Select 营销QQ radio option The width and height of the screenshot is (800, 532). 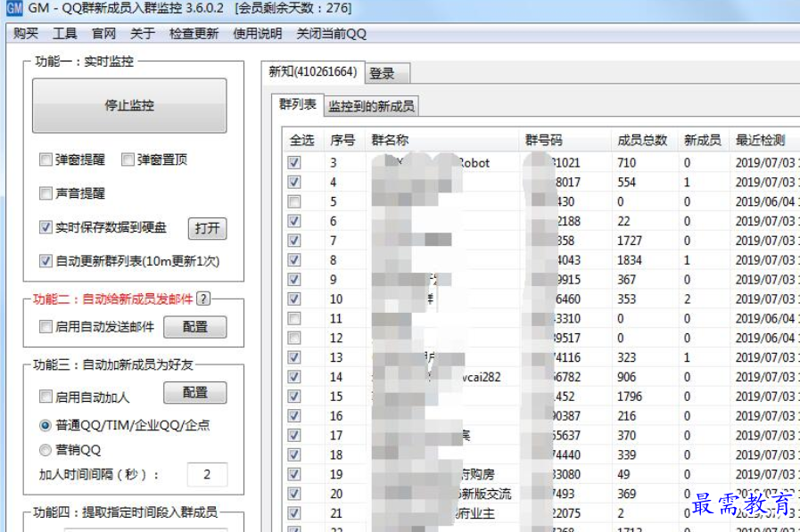45,449
